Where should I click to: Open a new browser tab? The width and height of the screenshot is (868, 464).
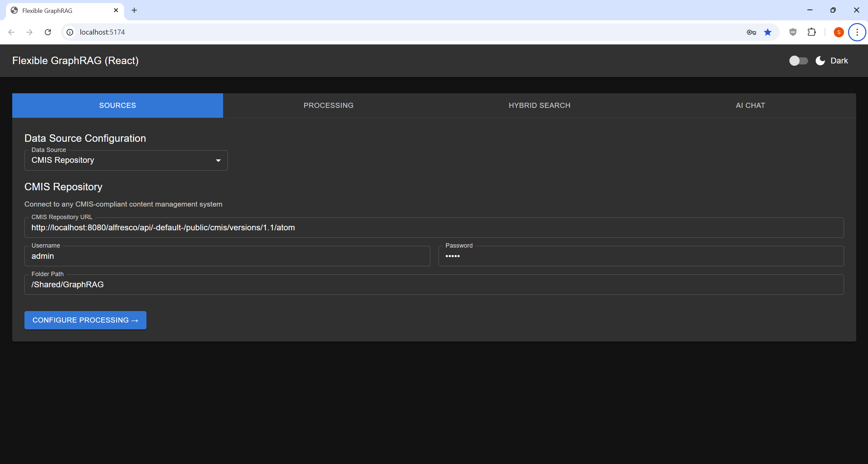tap(134, 10)
